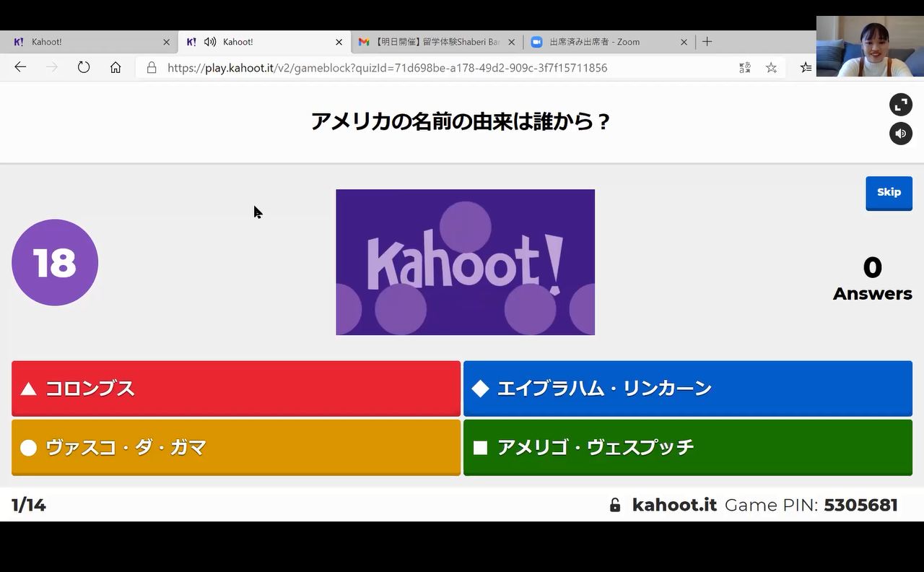
Task: Close the Gmail Shaberi Bar tab
Action: click(x=512, y=42)
